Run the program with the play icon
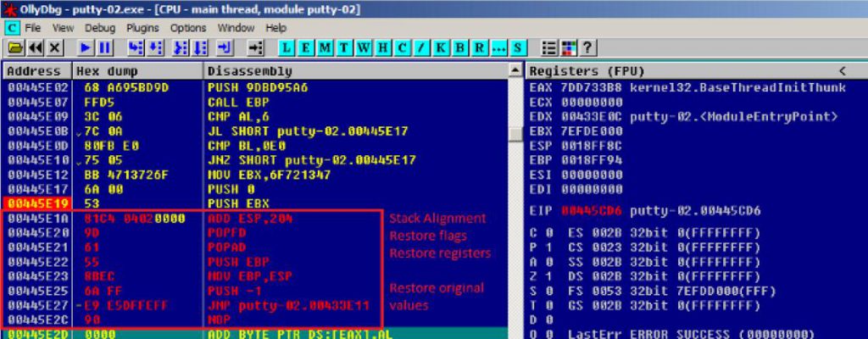Viewport: 868px width, 339px height. pos(85,48)
